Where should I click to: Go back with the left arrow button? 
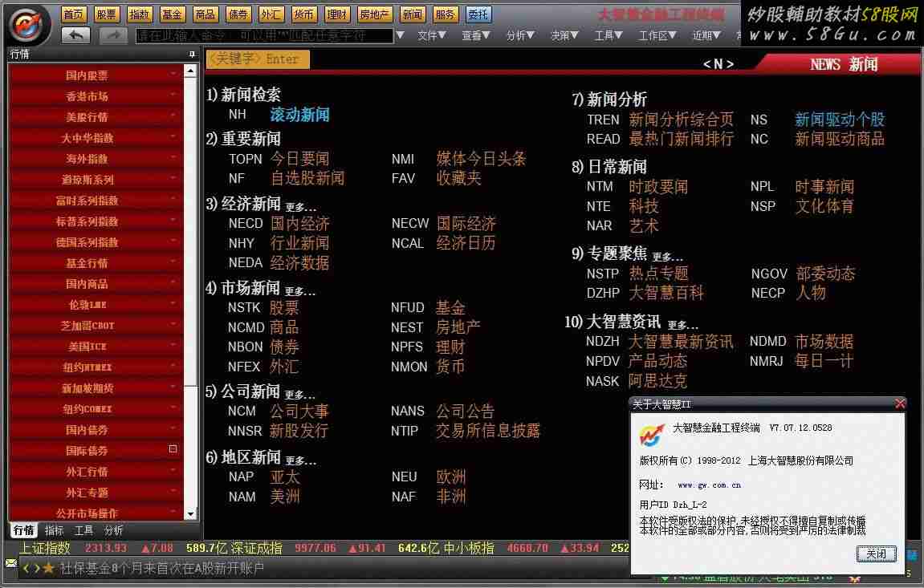tap(75, 35)
